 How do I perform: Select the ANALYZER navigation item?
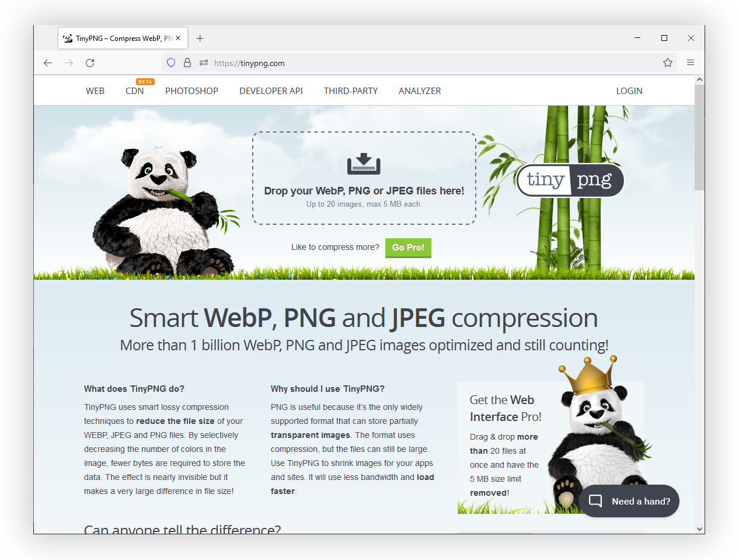[x=420, y=91]
